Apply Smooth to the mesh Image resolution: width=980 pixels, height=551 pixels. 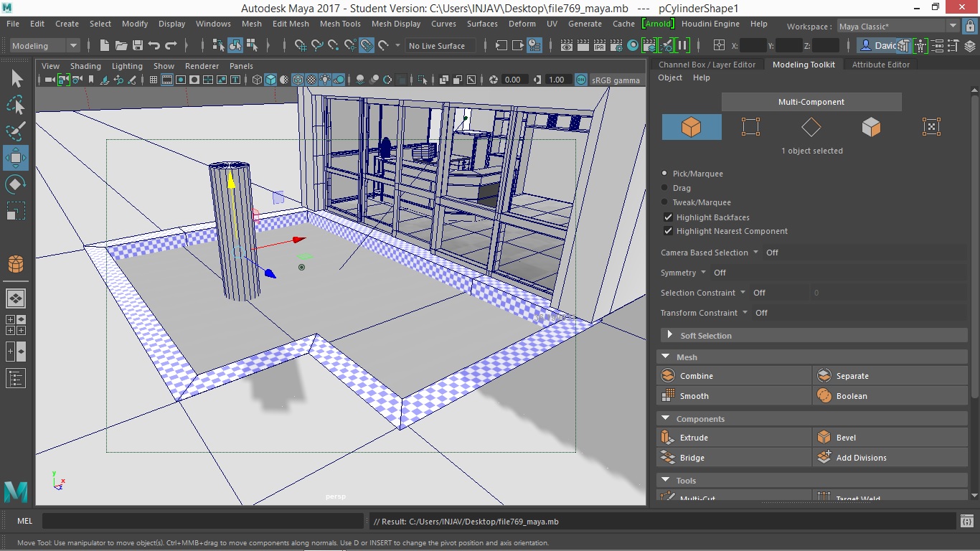click(x=734, y=396)
